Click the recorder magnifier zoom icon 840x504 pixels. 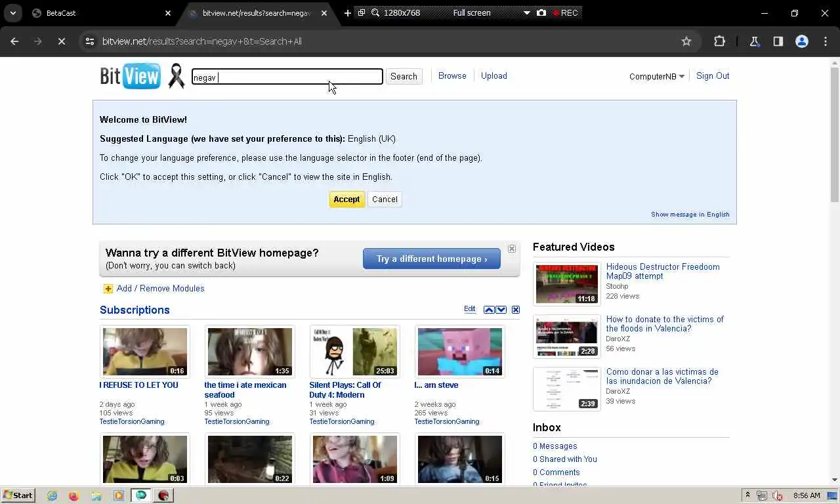pyautogui.click(x=375, y=12)
